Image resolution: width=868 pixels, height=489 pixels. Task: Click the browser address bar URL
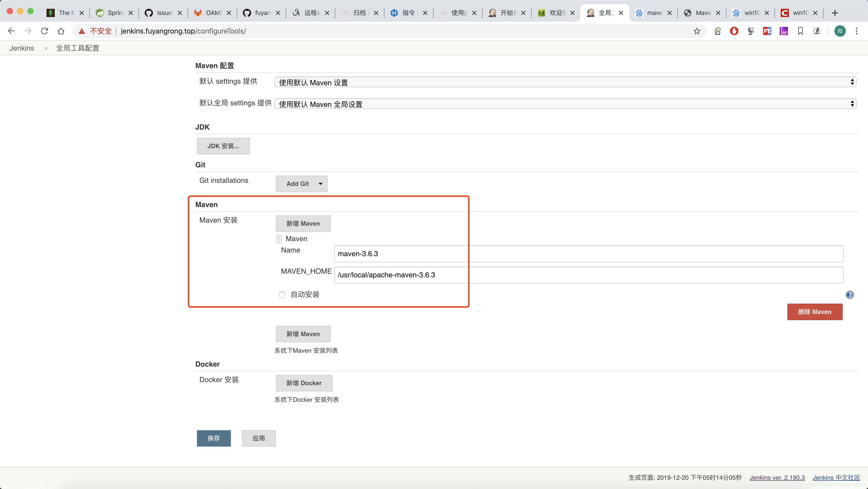183,31
